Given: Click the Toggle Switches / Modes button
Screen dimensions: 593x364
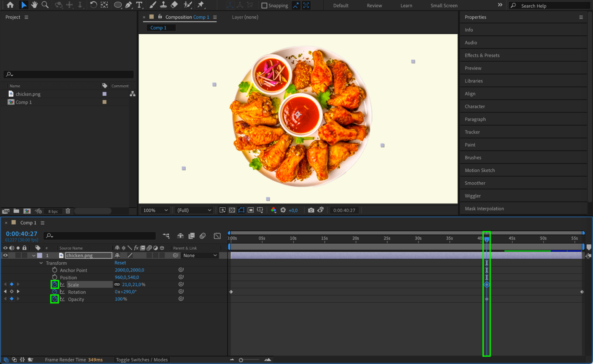Looking at the screenshot, I should pyautogui.click(x=142, y=360).
